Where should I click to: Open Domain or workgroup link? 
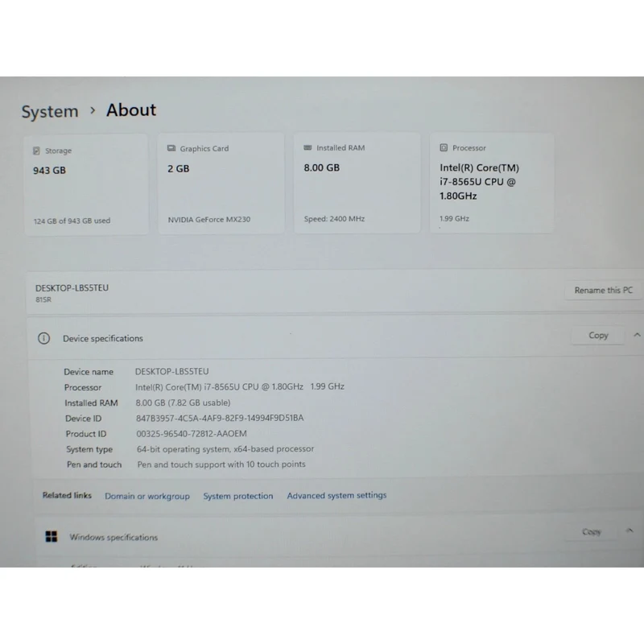click(147, 496)
